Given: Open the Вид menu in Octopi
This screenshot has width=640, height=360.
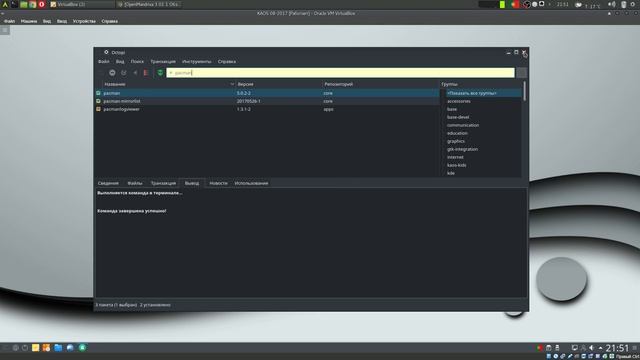Looking at the screenshot, I should click(x=120, y=62).
